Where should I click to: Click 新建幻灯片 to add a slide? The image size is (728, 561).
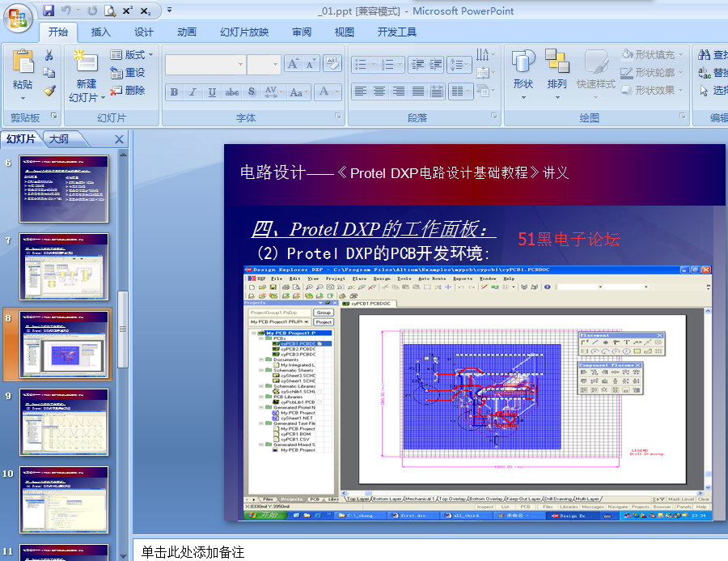coord(87,76)
